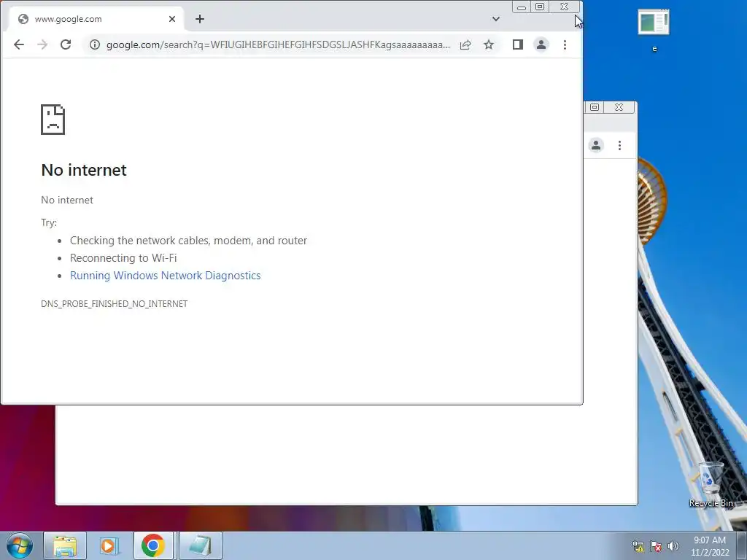Open profile avatar in the background Chrome window
The image size is (747, 560).
pos(596,145)
